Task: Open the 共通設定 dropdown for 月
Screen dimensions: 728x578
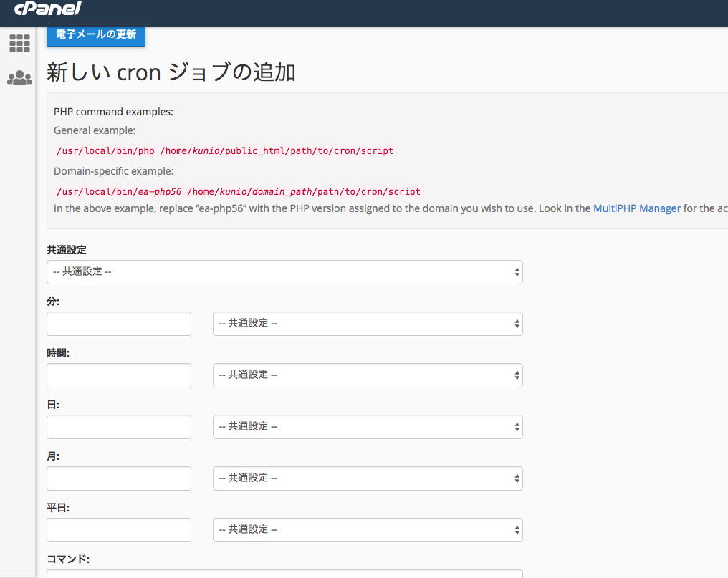Action: pyautogui.click(x=368, y=478)
